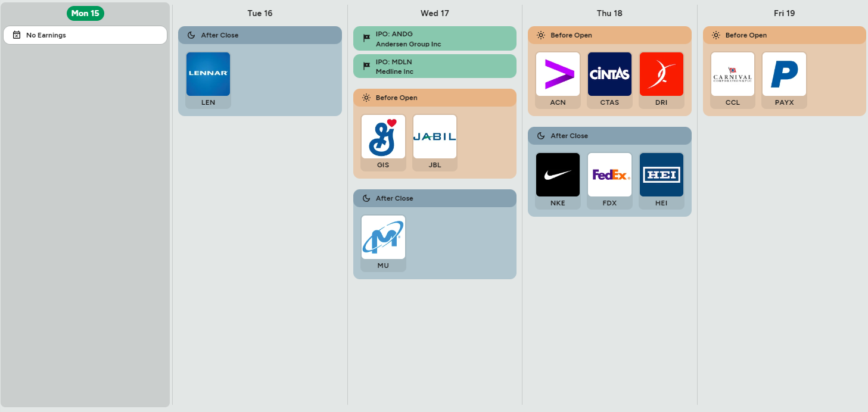Open the Paychex PAYX logo tile

coord(785,74)
